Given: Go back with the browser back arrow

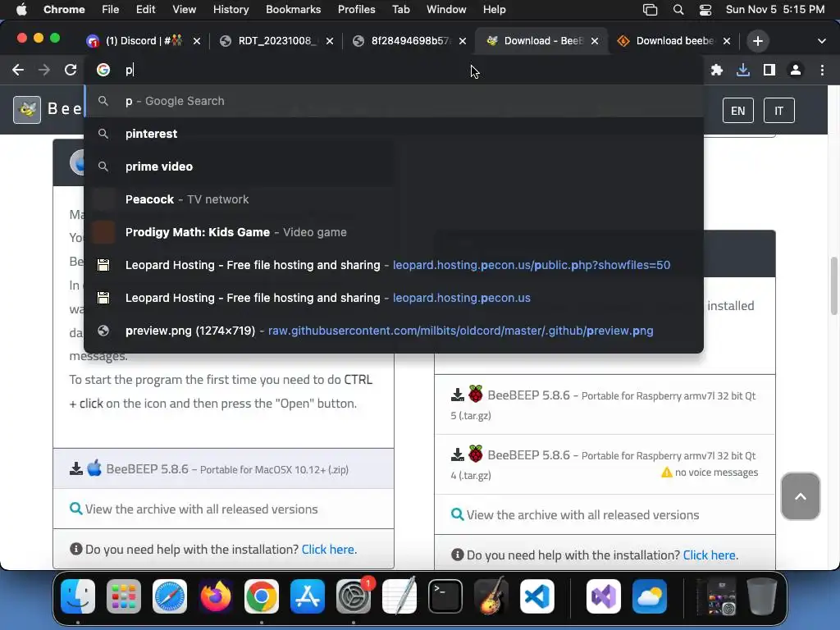Looking at the screenshot, I should pos(18,70).
